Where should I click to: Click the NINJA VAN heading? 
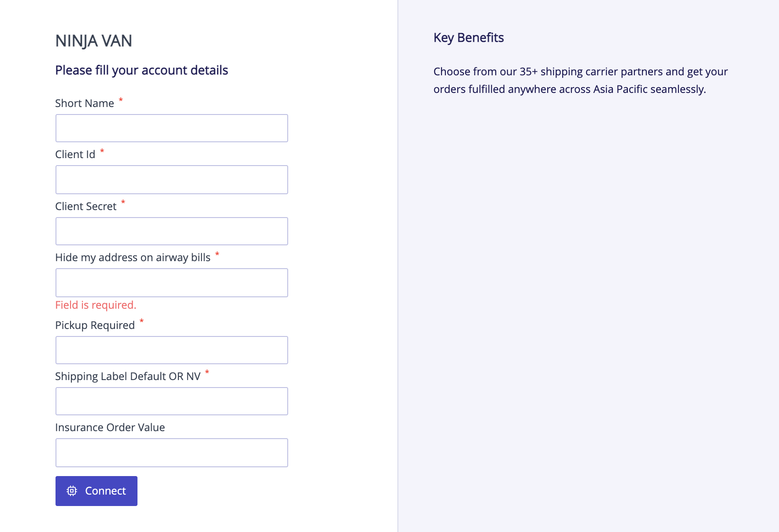coord(94,40)
